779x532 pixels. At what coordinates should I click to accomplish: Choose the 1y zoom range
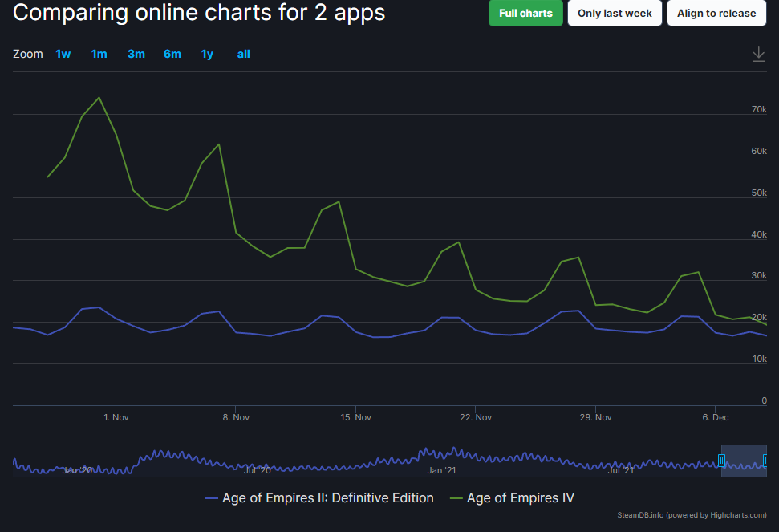point(207,54)
